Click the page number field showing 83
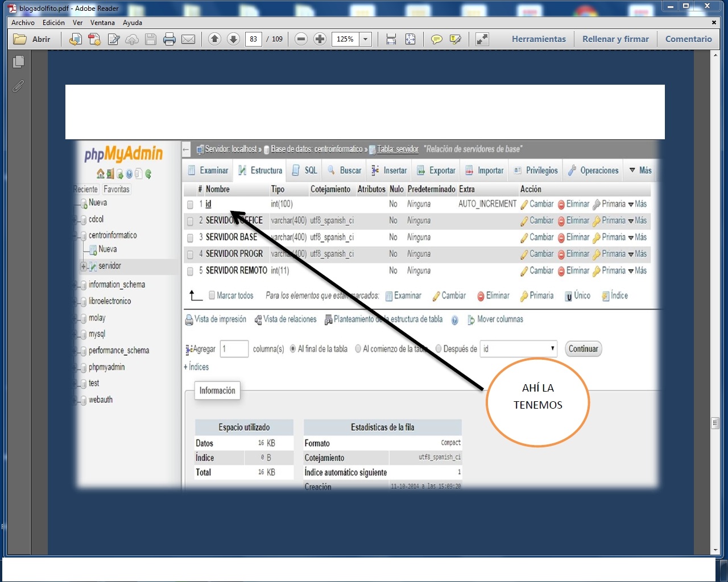Screen dimensions: 728x582 [254, 39]
